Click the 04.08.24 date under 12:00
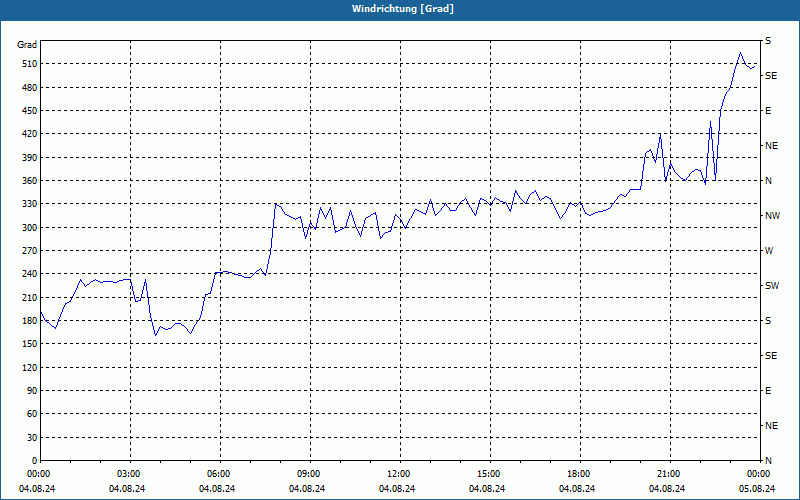This screenshot has height=500, width=800. (x=397, y=489)
